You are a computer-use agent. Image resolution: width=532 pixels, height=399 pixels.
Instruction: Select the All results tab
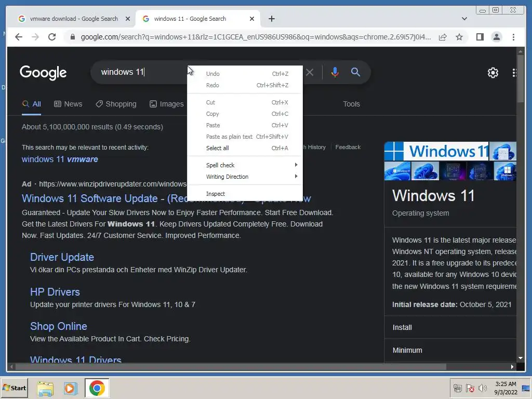tap(32, 104)
